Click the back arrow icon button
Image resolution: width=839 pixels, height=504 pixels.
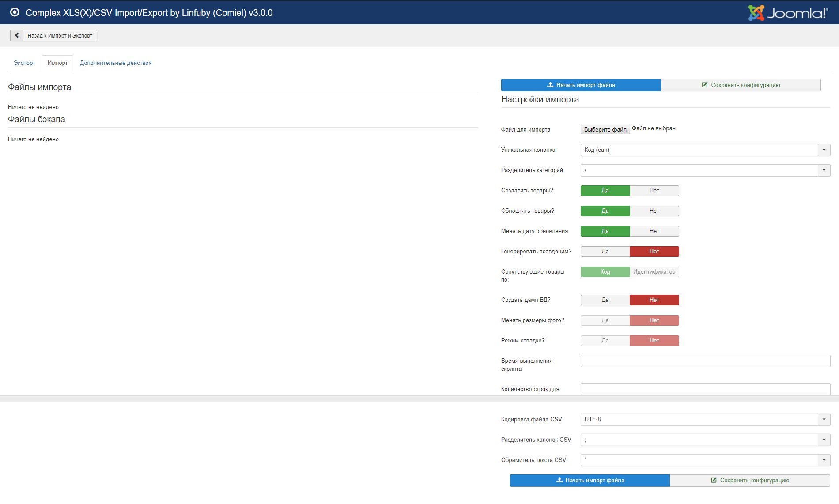[17, 35]
